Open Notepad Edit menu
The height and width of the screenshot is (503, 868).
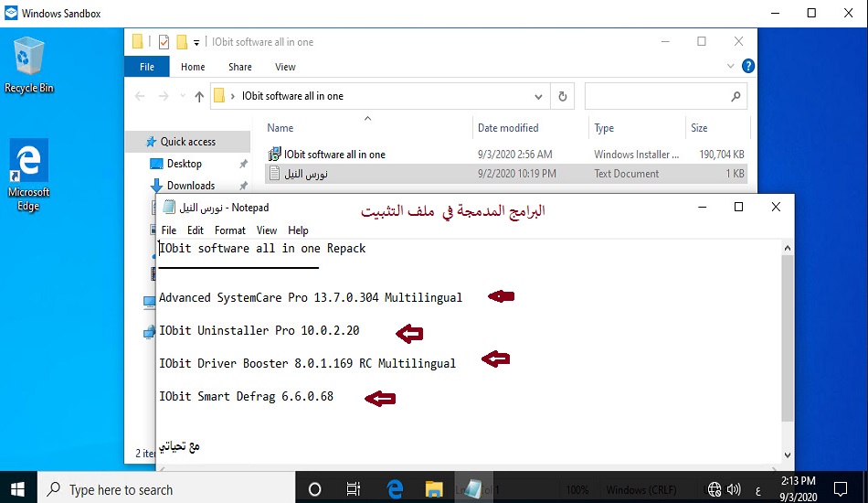(x=196, y=230)
